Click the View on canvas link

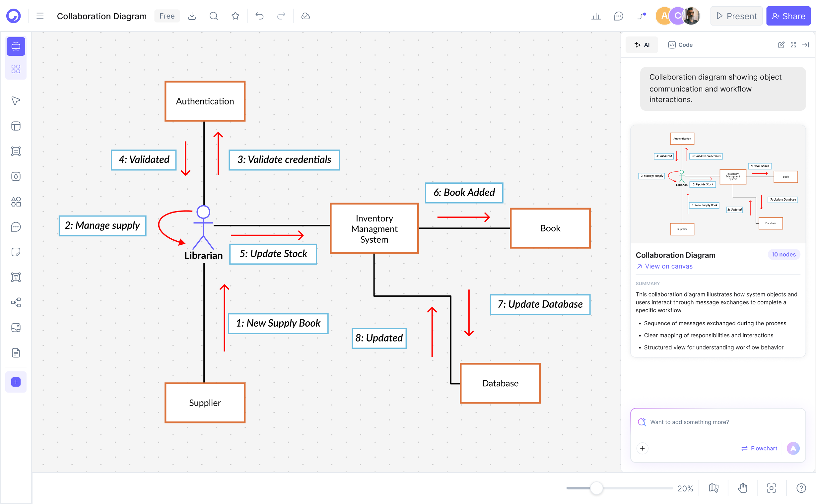point(664,266)
